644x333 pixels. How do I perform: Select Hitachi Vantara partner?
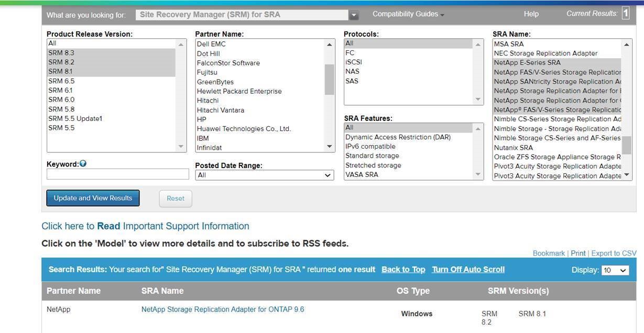pos(260,110)
